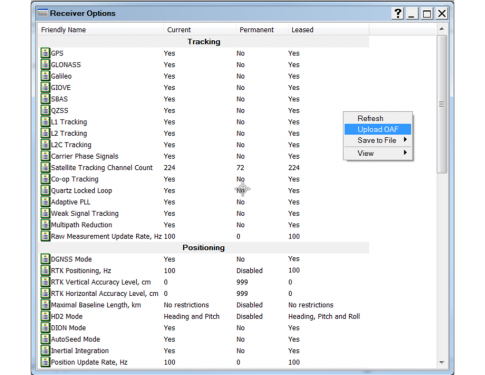This screenshot has height=375, width=485.
Task: Click the icon beside RTK Positioning, Hz
Action: [45, 270]
